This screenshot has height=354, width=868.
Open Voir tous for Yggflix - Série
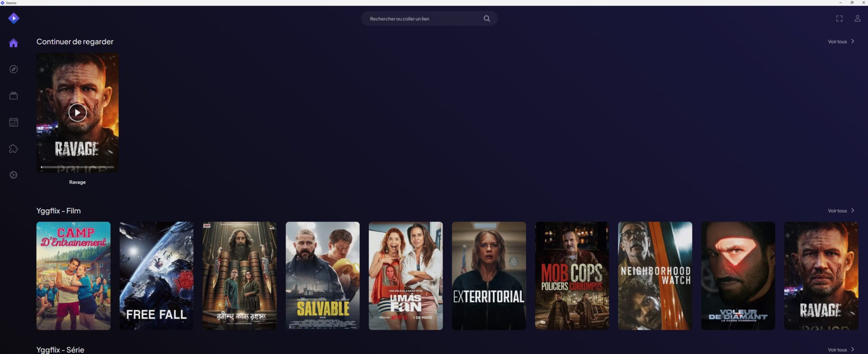(837, 350)
